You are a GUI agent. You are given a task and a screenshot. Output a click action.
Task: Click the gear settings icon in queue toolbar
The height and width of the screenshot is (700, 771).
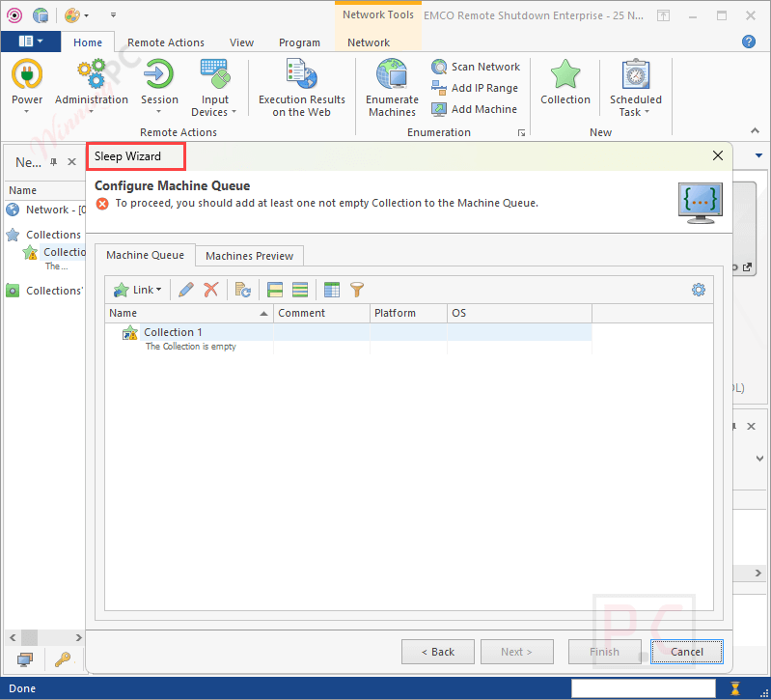699,290
